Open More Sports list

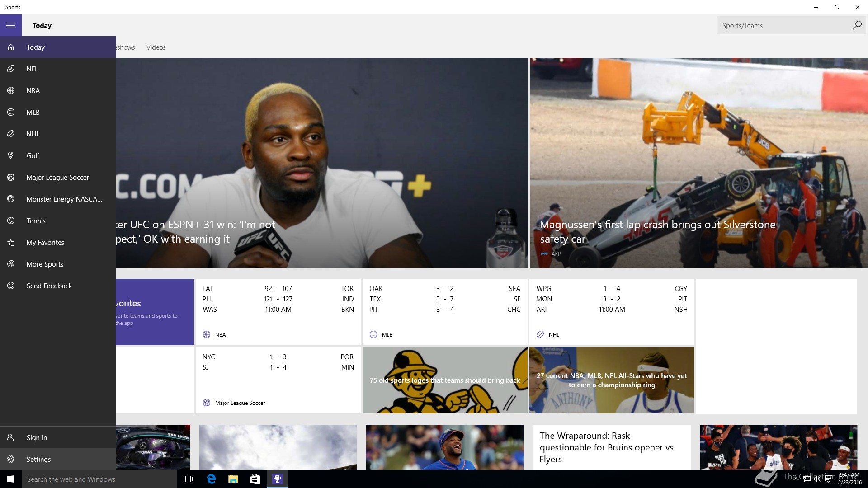58,264
